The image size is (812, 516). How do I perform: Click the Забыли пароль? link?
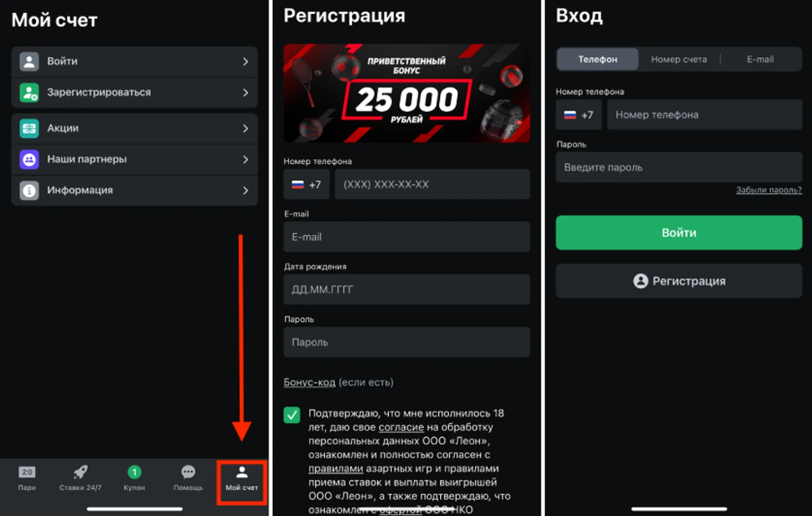(x=769, y=190)
